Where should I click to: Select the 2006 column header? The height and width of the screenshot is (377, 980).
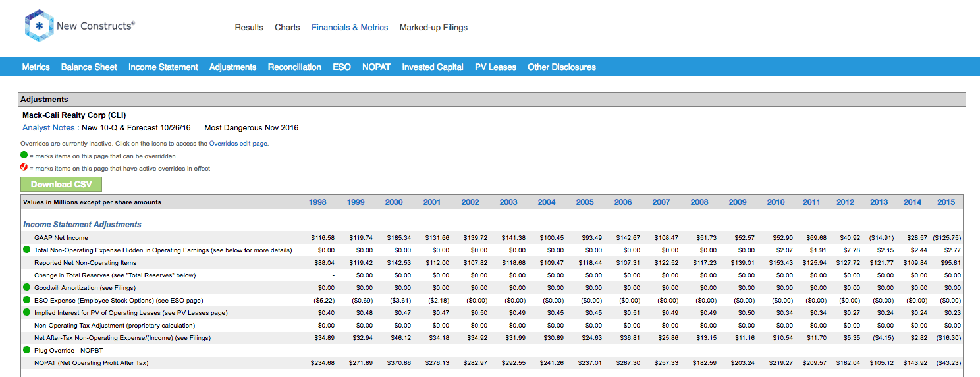click(x=623, y=202)
